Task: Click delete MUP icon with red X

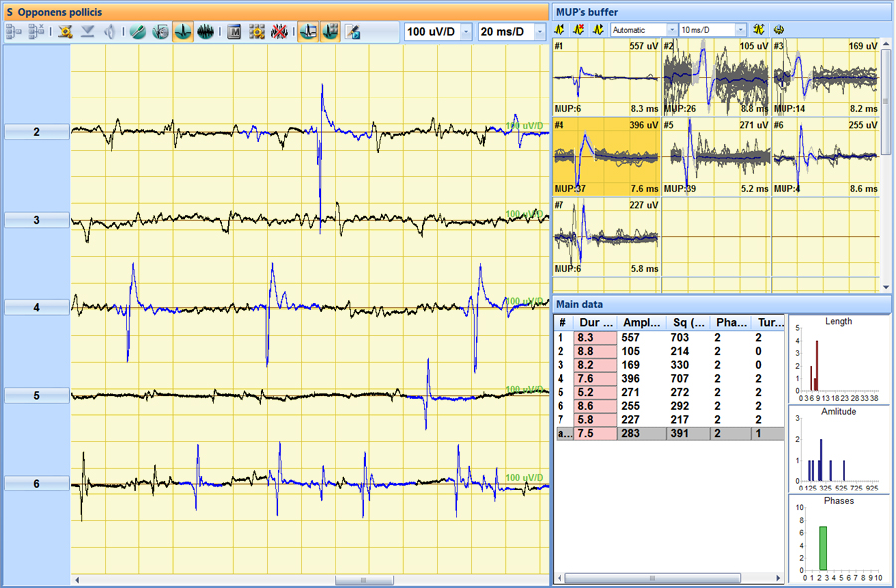Action: coord(579,30)
